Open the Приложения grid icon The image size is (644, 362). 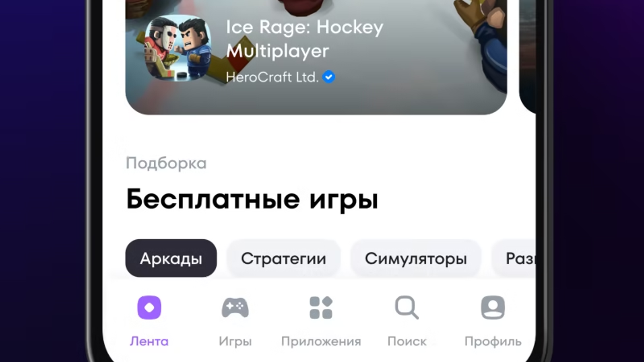[x=321, y=308]
